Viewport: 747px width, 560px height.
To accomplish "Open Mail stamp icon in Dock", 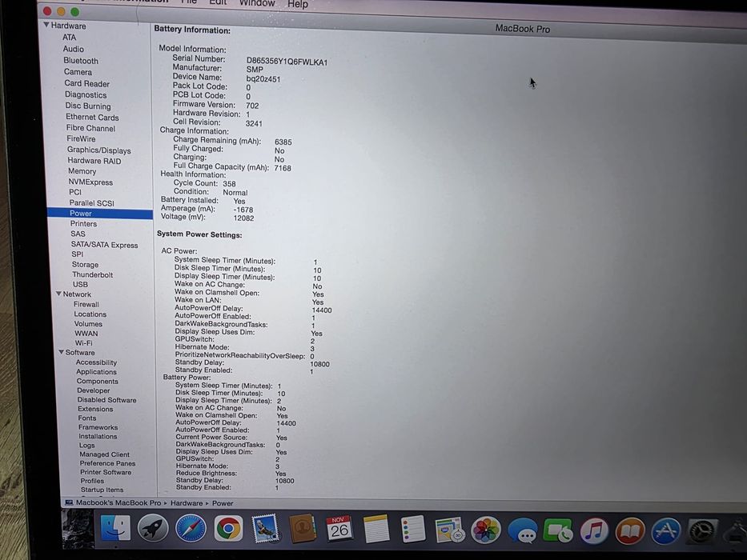I will tap(265, 529).
